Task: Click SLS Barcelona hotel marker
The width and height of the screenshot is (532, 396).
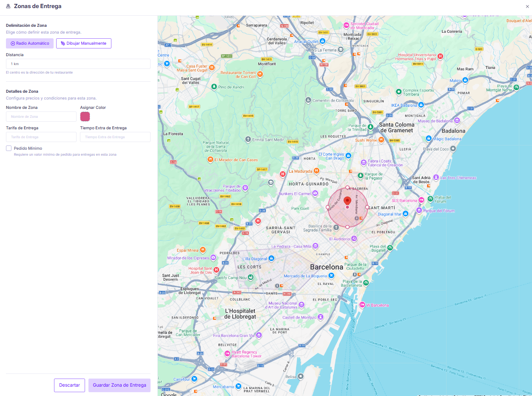Action: [x=421, y=200]
